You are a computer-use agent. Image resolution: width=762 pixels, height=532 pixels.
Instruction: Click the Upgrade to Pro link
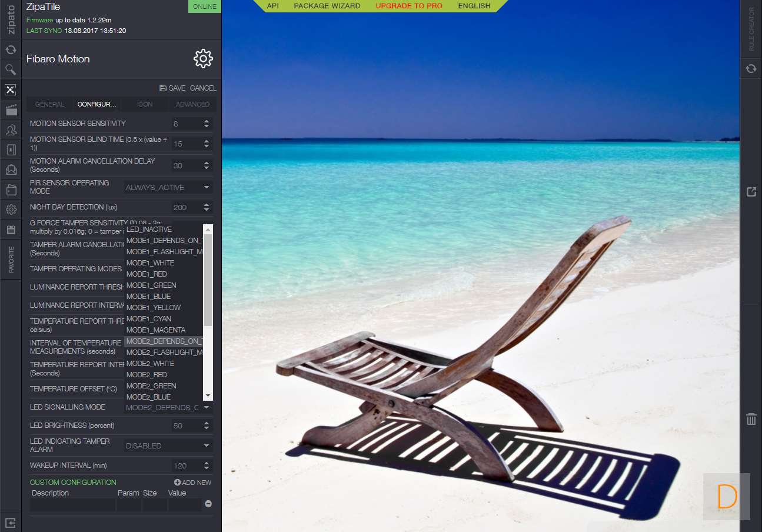(x=408, y=6)
